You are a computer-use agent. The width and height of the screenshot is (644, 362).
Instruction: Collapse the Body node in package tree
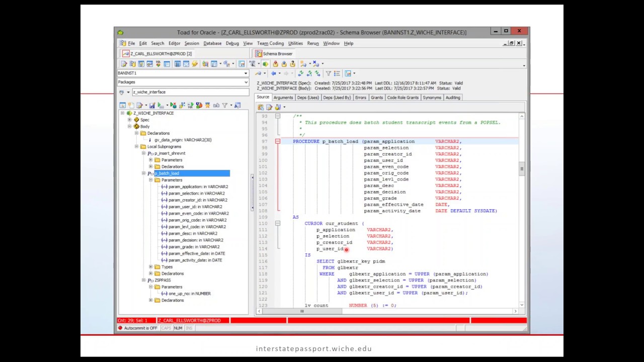(130, 127)
